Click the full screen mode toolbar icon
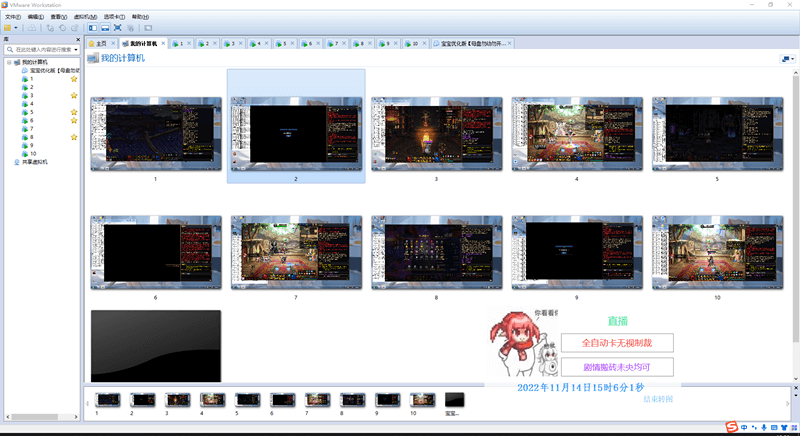This screenshot has width=800, height=436. pos(117,28)
